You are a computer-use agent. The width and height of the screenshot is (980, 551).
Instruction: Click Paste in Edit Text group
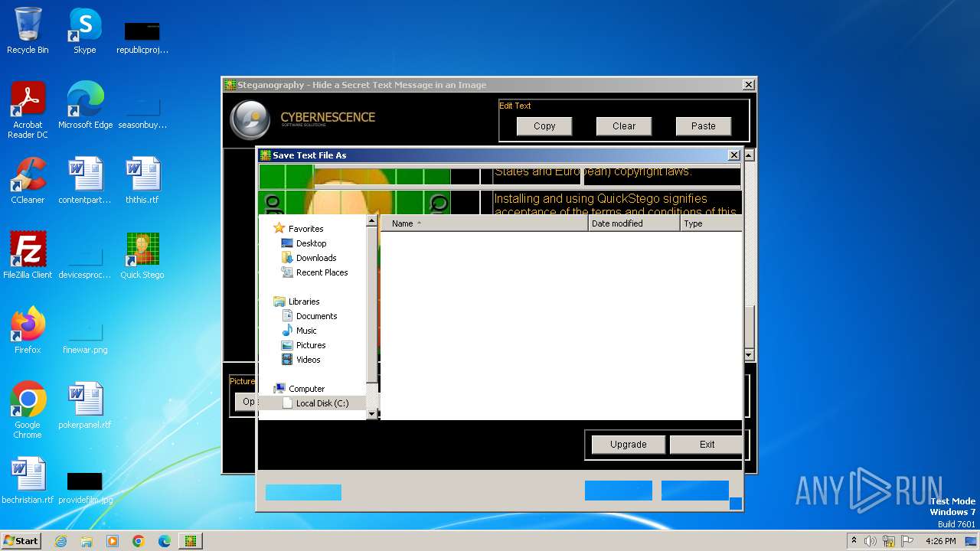click(x=704, y=126)
